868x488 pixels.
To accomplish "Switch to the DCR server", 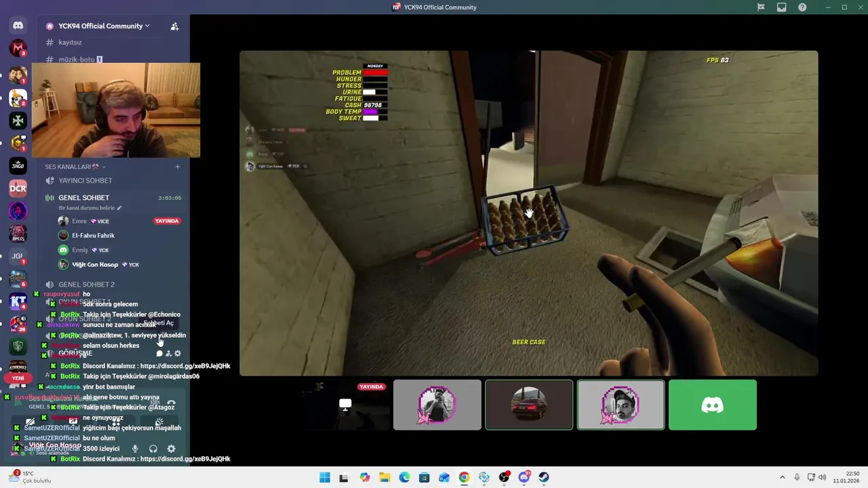I will [x=18, y=188].
